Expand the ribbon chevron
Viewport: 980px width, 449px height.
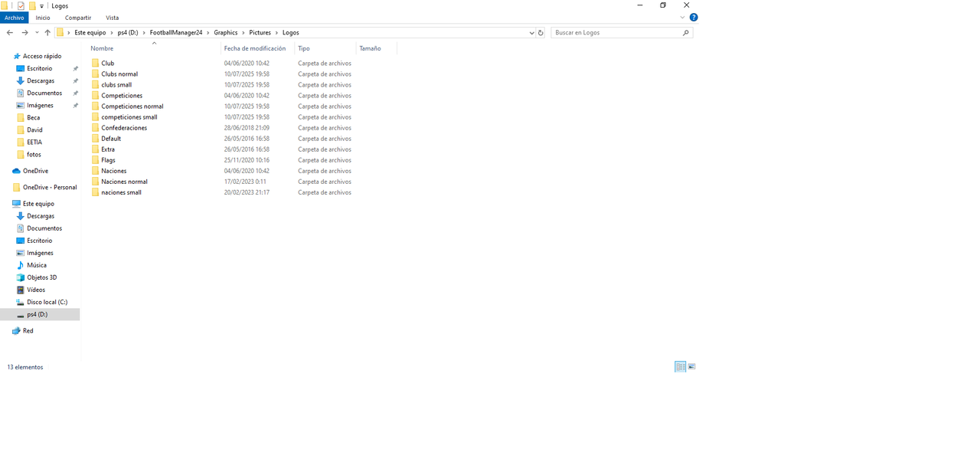click(682, 18)
